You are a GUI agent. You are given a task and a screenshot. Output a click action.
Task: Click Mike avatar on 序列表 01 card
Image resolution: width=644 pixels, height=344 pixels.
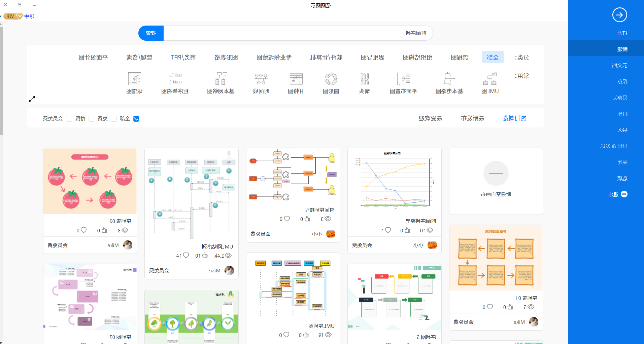click(534, 322)
